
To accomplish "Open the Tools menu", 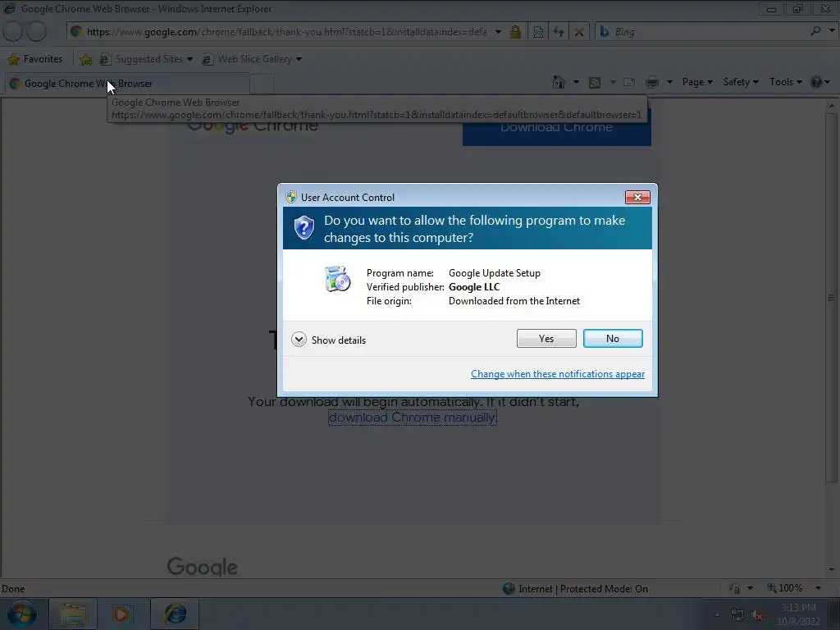I will click(x=785, y=82).
